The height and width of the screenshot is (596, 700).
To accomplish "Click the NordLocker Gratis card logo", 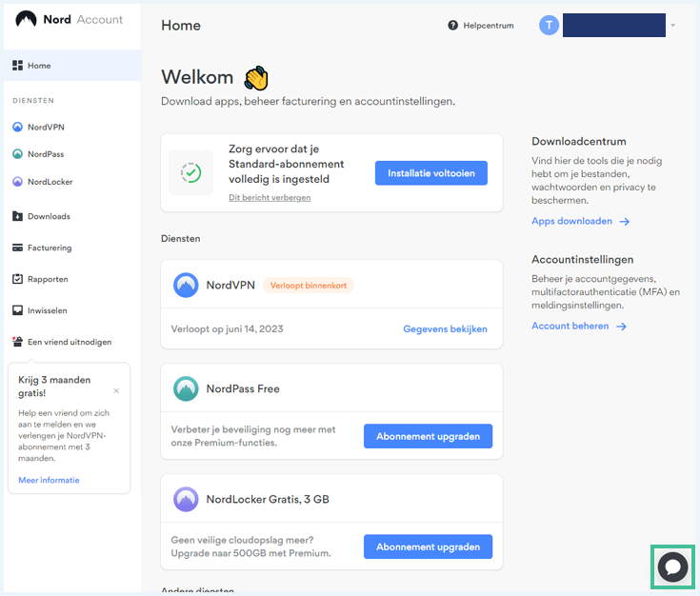I will [186, 499].
